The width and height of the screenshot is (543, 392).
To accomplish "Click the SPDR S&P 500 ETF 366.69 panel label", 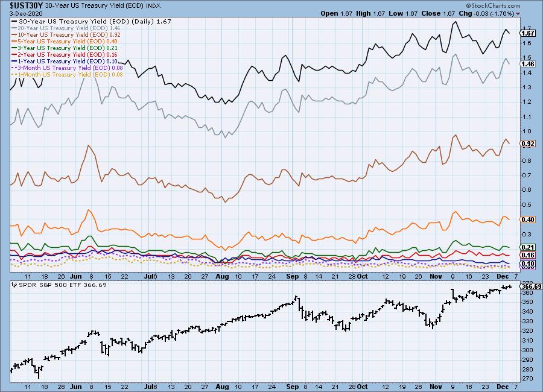I will tap(62, 285).
